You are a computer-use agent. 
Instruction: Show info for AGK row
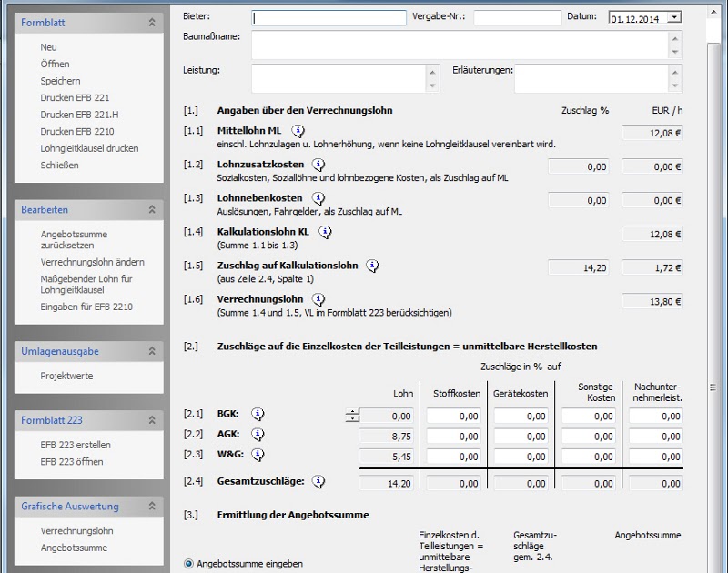[258, 434]
